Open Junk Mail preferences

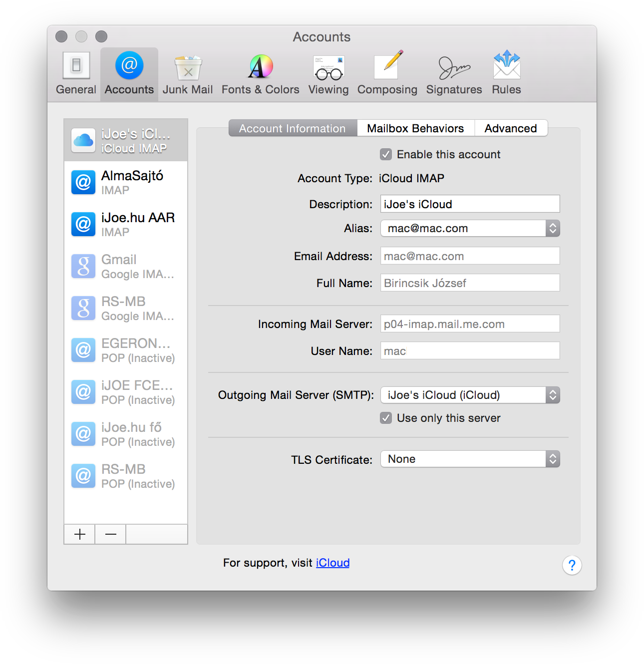coord(188,74)
